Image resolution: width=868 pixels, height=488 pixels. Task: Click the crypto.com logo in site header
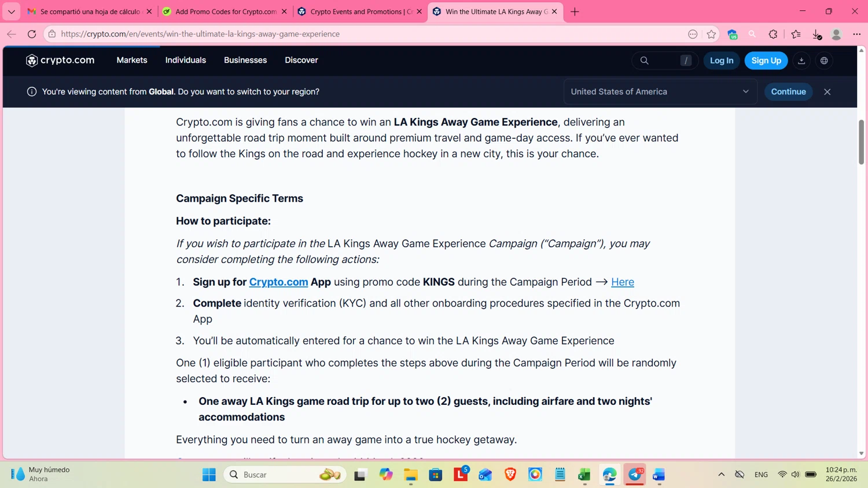tap(60, 60)
